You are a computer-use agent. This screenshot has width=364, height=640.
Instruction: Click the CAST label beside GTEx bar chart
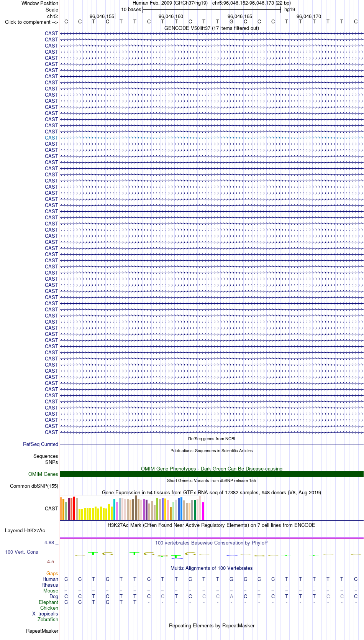(x=51, y=508)
